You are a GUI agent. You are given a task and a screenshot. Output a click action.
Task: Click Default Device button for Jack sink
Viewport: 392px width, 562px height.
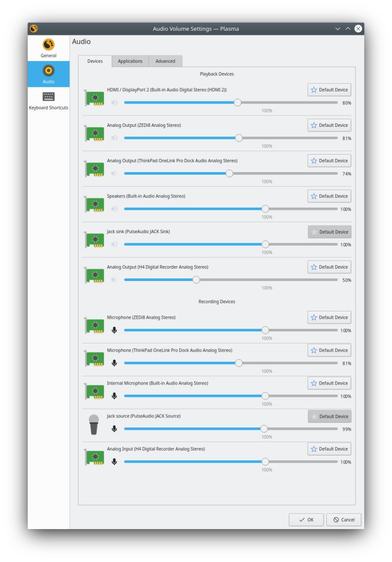[x=329, y=232]
